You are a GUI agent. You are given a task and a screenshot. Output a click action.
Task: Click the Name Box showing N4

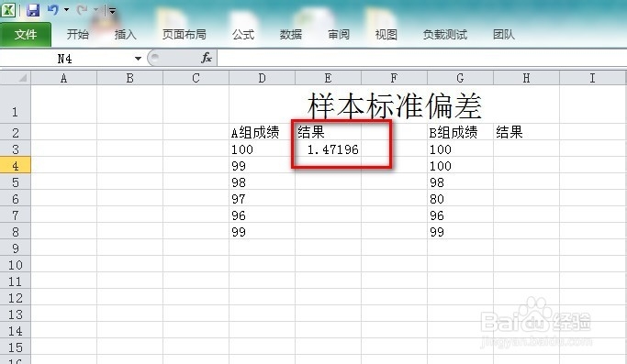(x=66, y=59)
